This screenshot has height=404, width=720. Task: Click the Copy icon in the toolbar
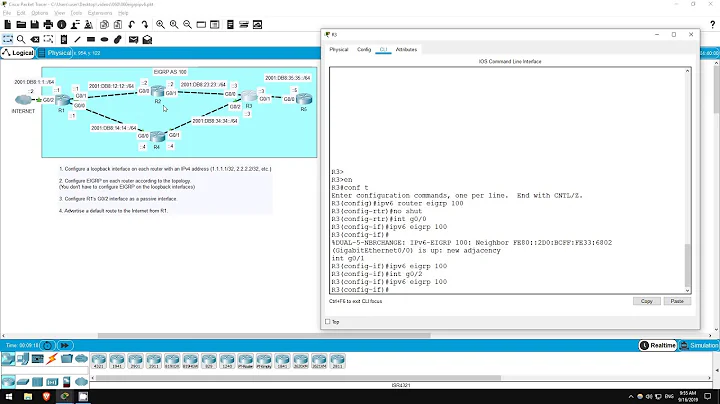104,24
